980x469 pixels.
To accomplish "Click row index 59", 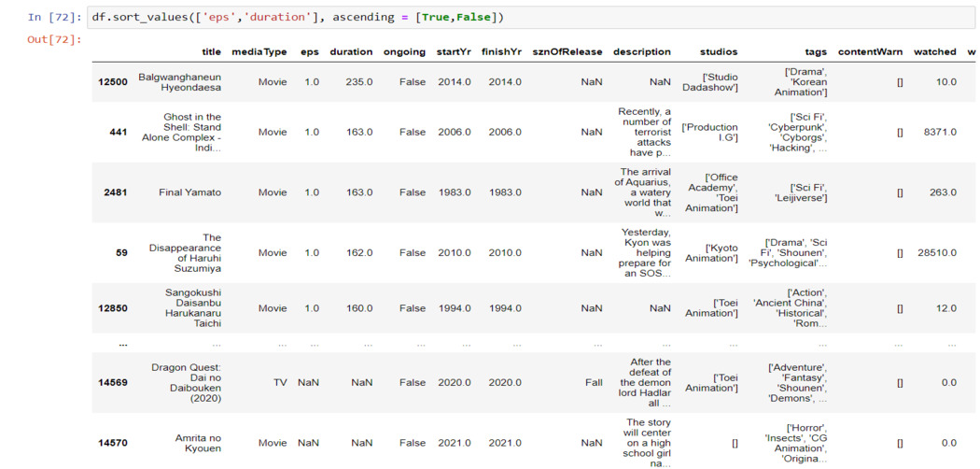I will 122,252.
